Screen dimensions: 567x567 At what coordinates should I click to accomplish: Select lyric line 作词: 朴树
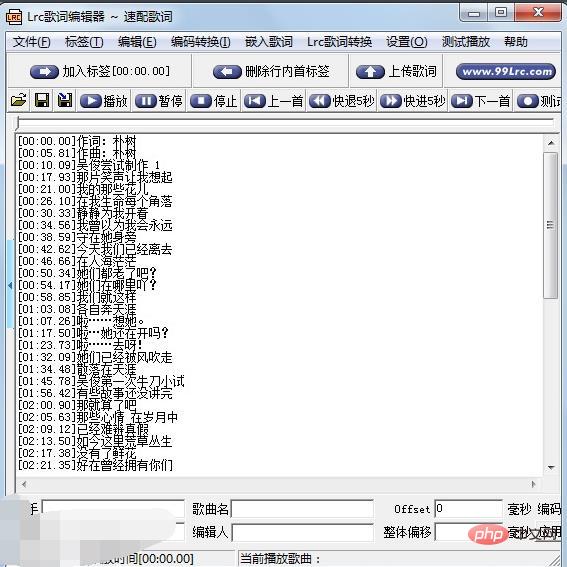pyautogui.click(x=77, y=141)
